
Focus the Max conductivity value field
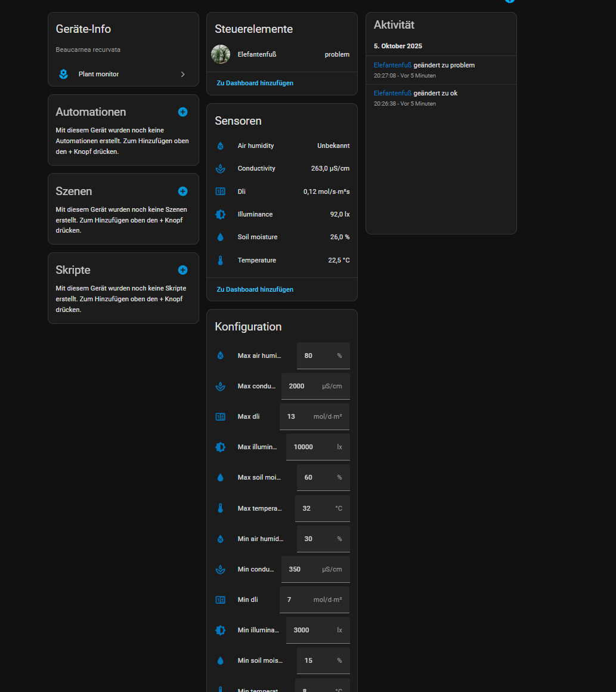click(x=304, y=387)
